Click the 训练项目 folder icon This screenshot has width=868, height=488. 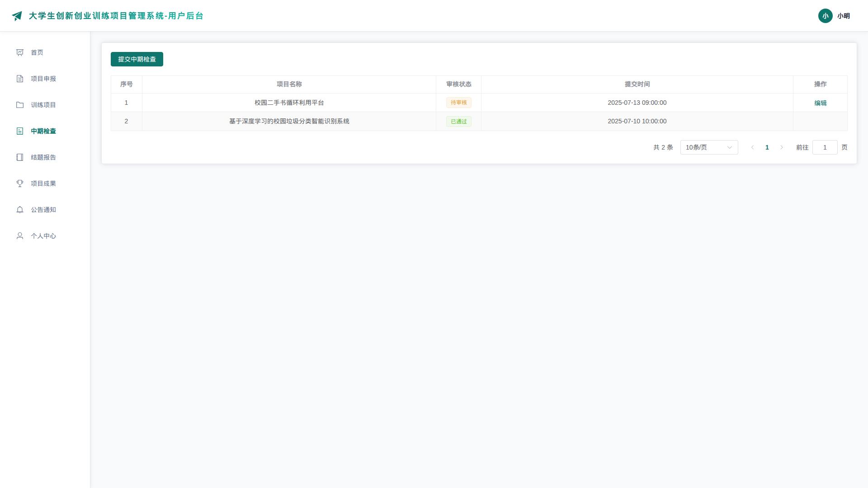tap(20, 105)
